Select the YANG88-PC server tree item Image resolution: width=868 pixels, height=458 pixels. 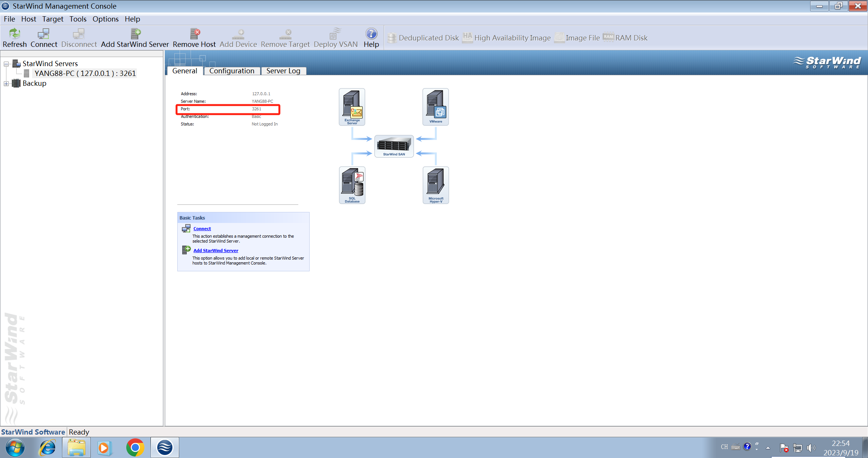(85, 73)
